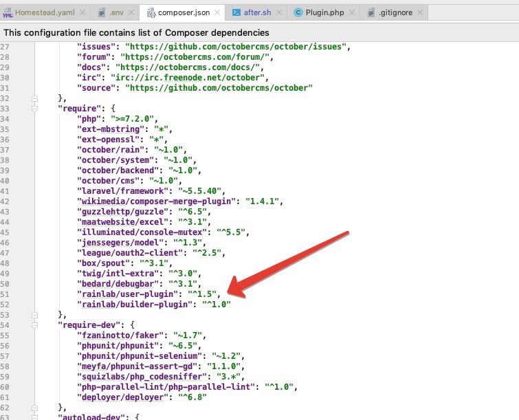Click "october/system" dependency
This screenshot has height=420, width=519.
point(115,160)
